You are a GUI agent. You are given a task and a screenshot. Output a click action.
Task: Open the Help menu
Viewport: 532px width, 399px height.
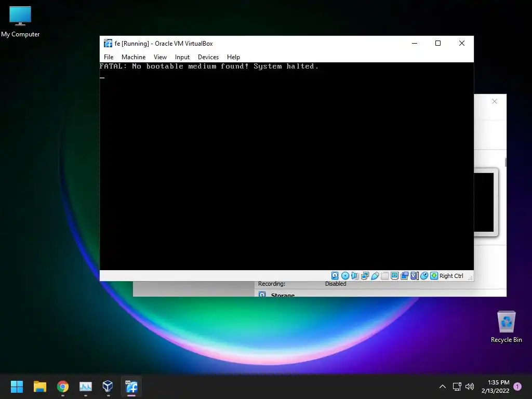click(233, 57)
